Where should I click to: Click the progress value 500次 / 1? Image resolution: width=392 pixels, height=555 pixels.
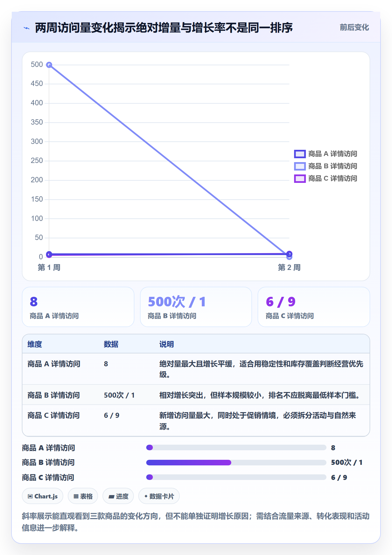pyautogui.click(x=347, y=462)
